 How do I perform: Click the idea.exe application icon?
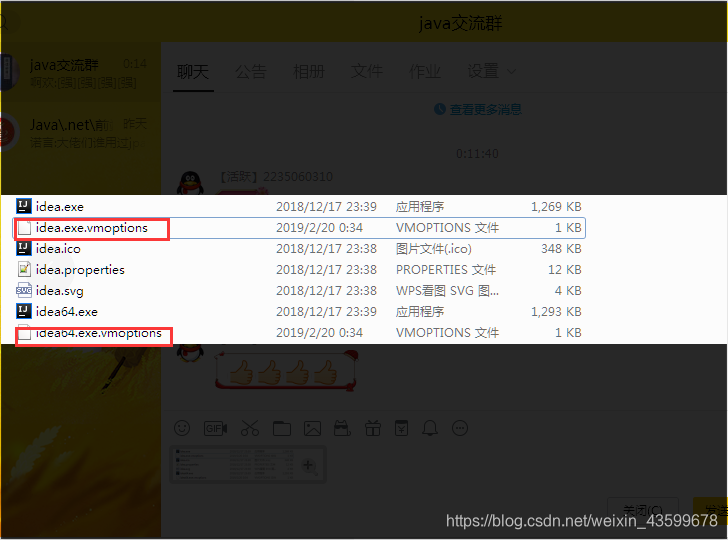[x=24, y=206]
